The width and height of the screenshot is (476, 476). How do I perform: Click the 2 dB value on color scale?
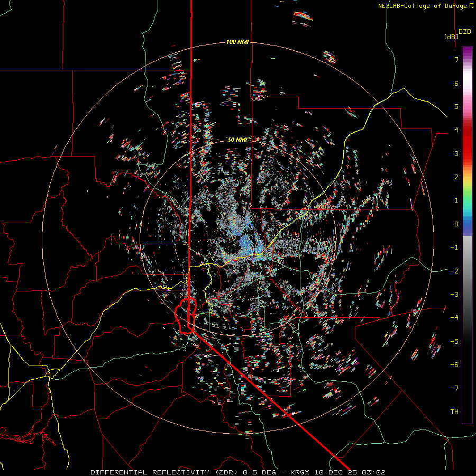click(456, 177)
